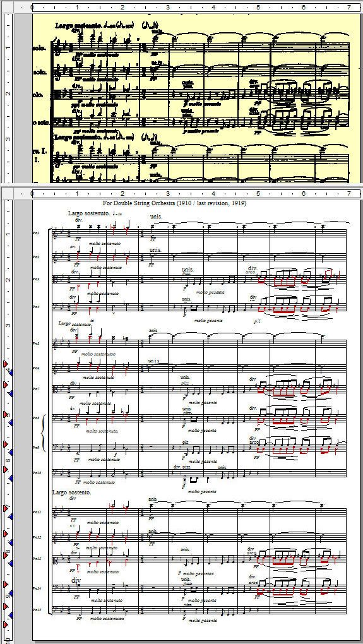Select the Pns11 staff label
The width and height of the screenshot is (363, 644).
click(x=36, y=512)
